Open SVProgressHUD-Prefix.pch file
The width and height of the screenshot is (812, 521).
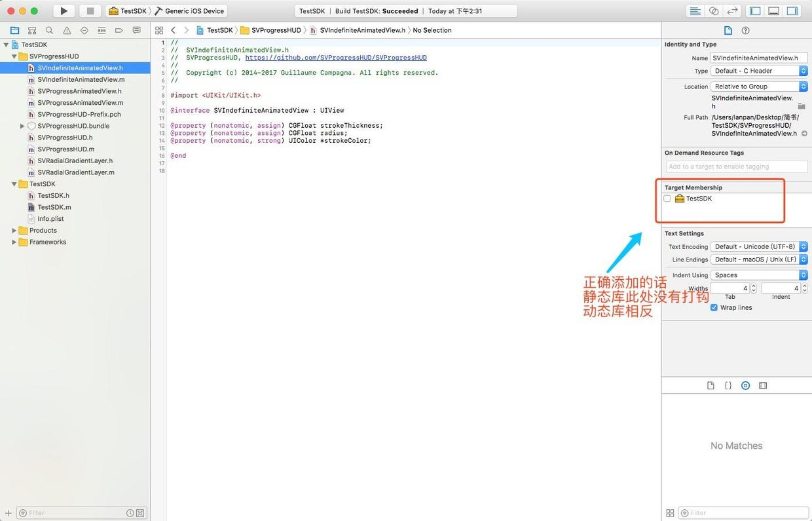(79, 114)
